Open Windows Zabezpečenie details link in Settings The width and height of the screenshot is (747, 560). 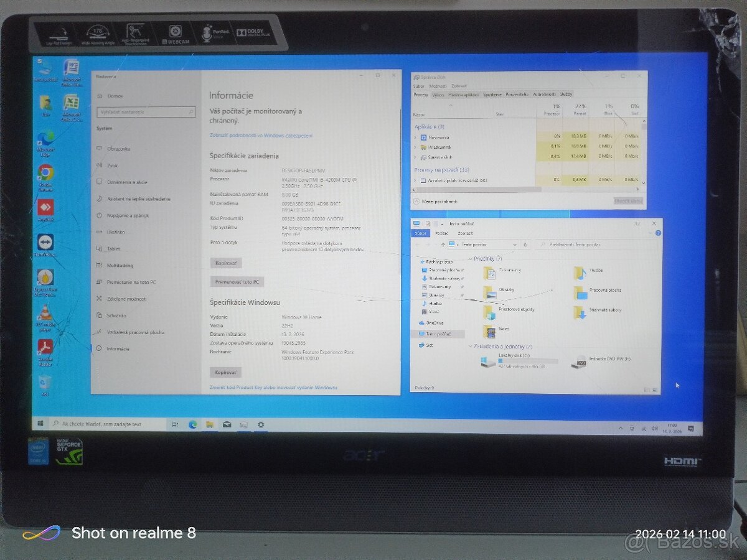click(x=261, y=134)
